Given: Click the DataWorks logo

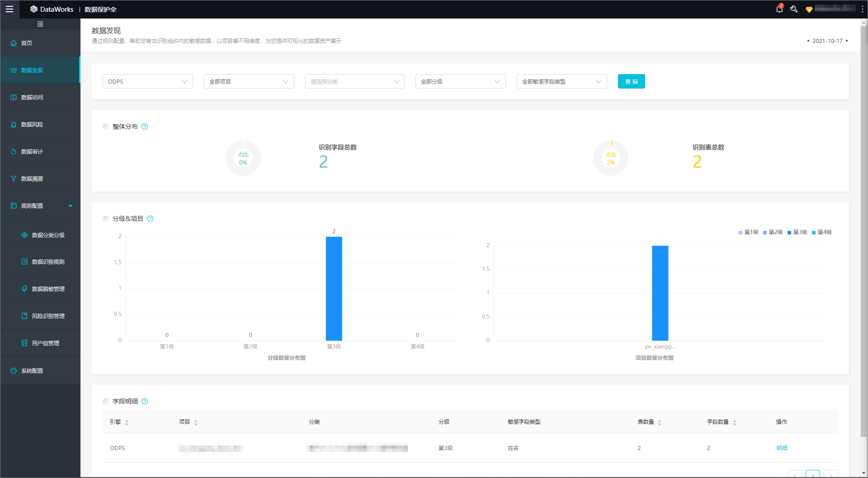Looking at the screenshot, I should (52, 9).
